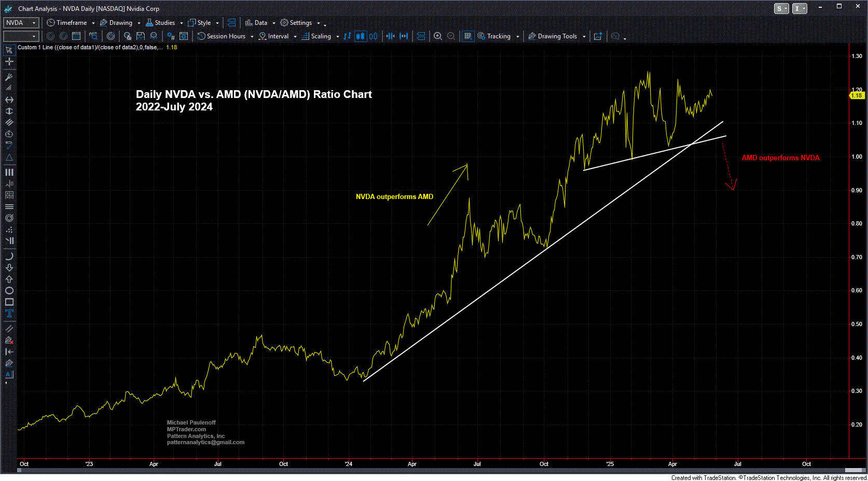Click the I link button in title bar
Viewport: 868px width, 481px height.
800,8
